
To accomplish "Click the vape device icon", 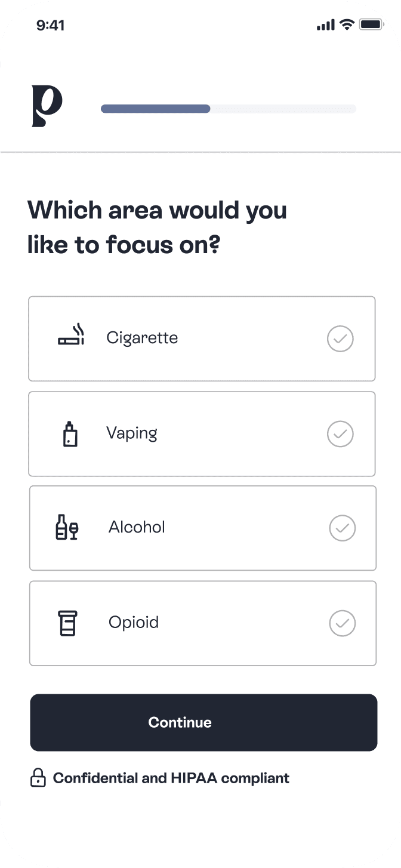I will [x=70, y=434].
